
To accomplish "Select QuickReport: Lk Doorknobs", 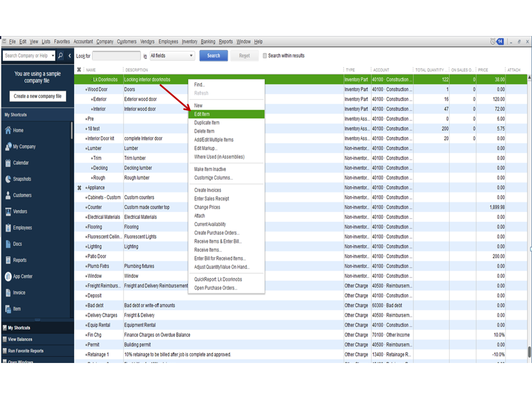I will tap(226, 279).
